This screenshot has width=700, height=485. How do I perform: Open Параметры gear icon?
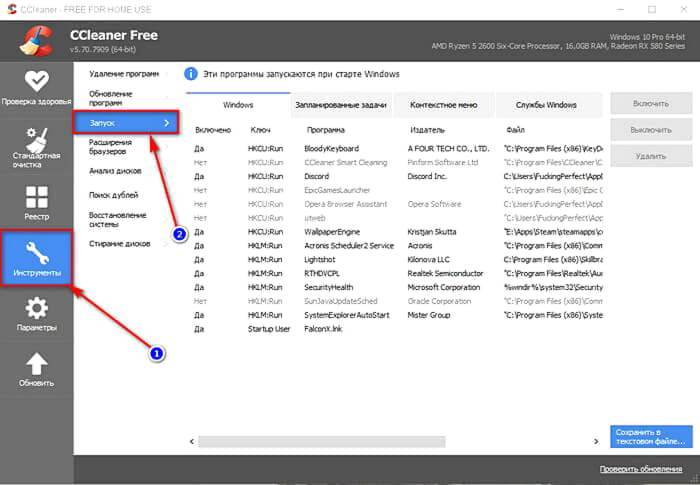click(37, 309)
